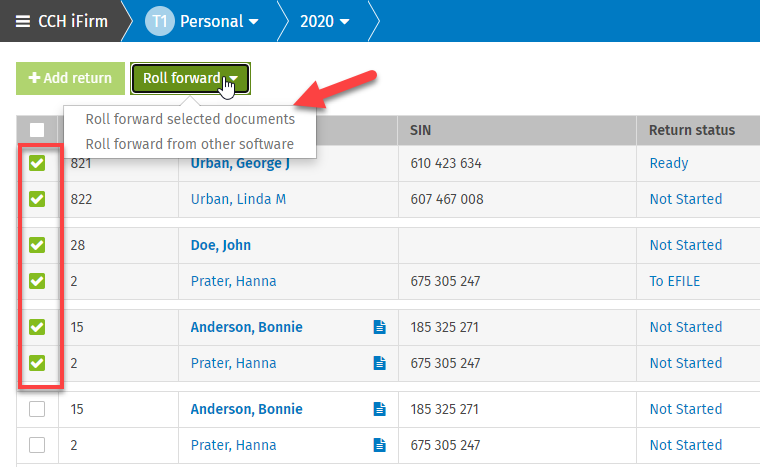Tick the header select-all checkbox
760x468 pixels.
(37, 130)
